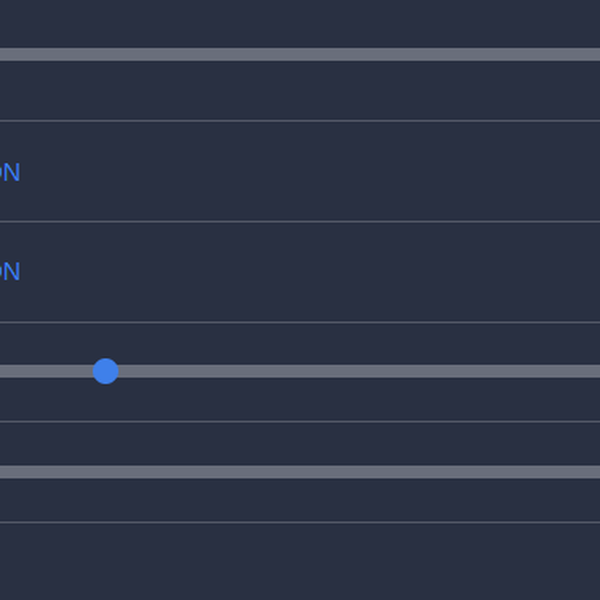
Task: Click the bottom slider track at center
Action: click(300, 472)
